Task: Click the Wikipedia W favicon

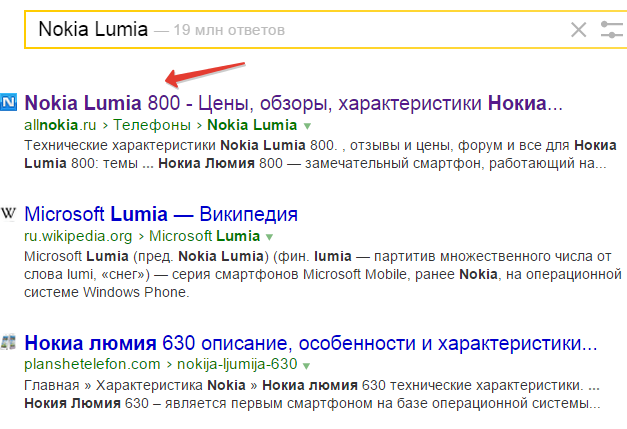Action: coord(8,213)
